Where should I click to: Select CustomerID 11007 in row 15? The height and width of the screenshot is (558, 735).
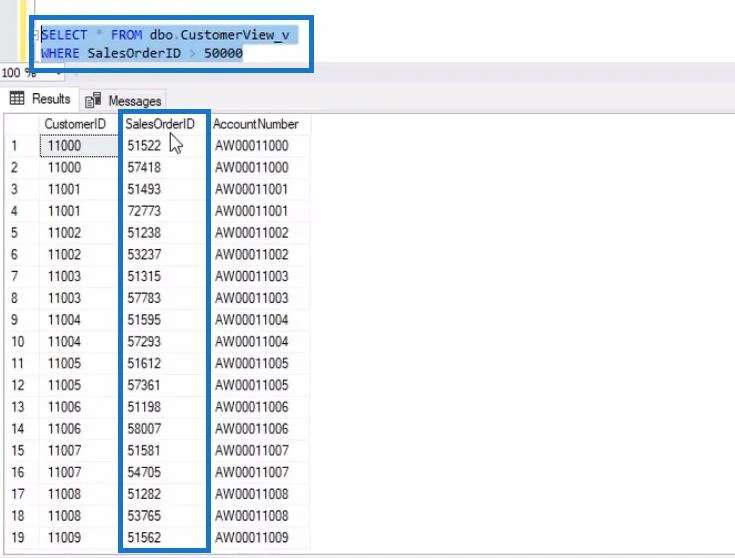point(79,451)
